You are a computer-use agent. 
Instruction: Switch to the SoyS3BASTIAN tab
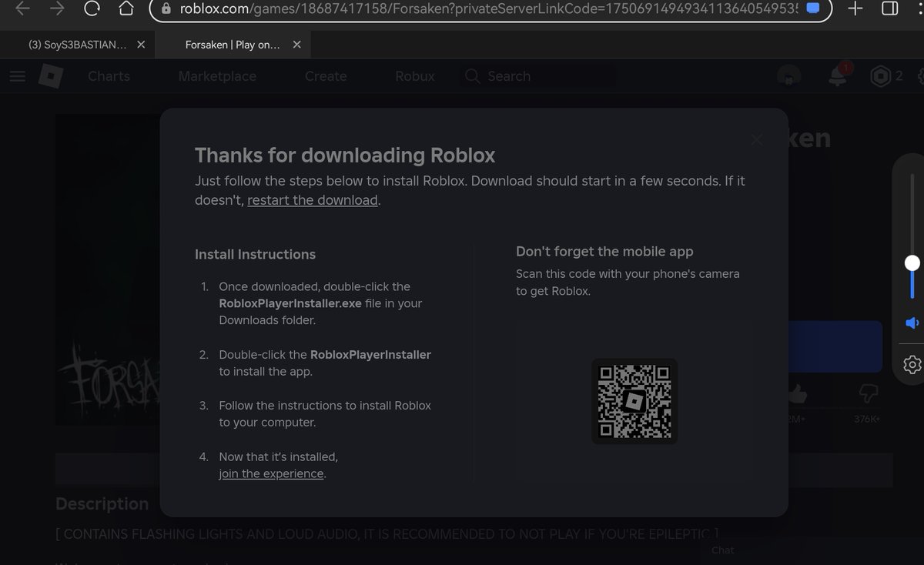pyautogui.click(x=77, y=45)
